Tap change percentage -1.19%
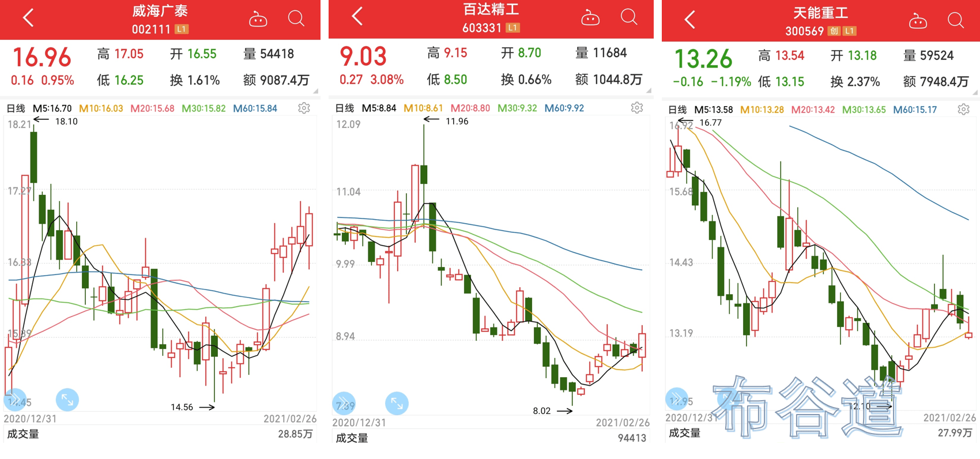 coord(730,82)
